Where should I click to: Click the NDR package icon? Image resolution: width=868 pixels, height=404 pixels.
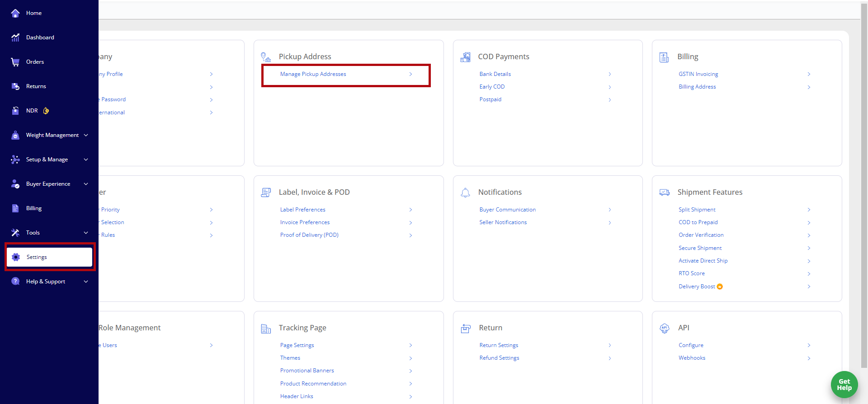pos(15,111)
